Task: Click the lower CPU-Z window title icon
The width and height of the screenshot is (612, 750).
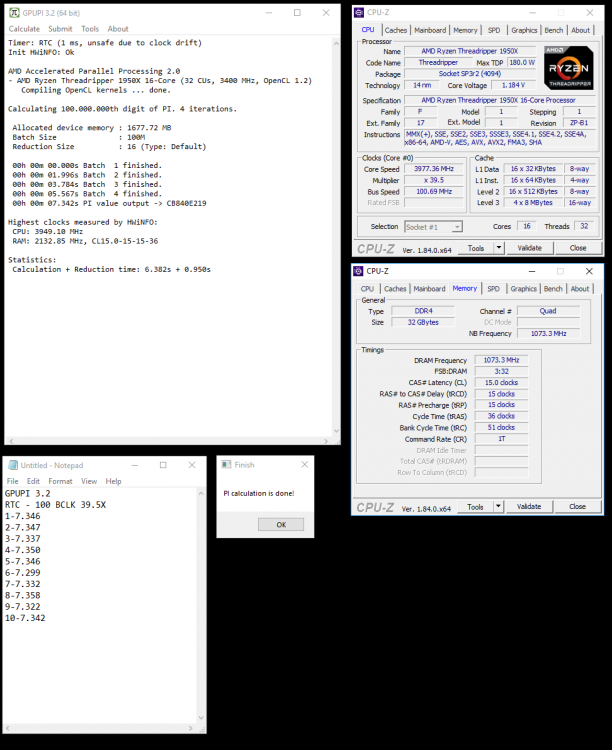Action: tap(358, 271)
